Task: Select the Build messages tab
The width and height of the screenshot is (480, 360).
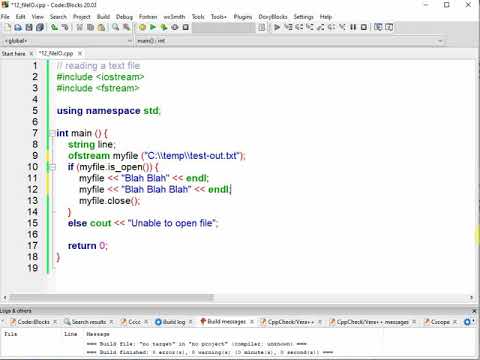Action: tap(227, 322)
